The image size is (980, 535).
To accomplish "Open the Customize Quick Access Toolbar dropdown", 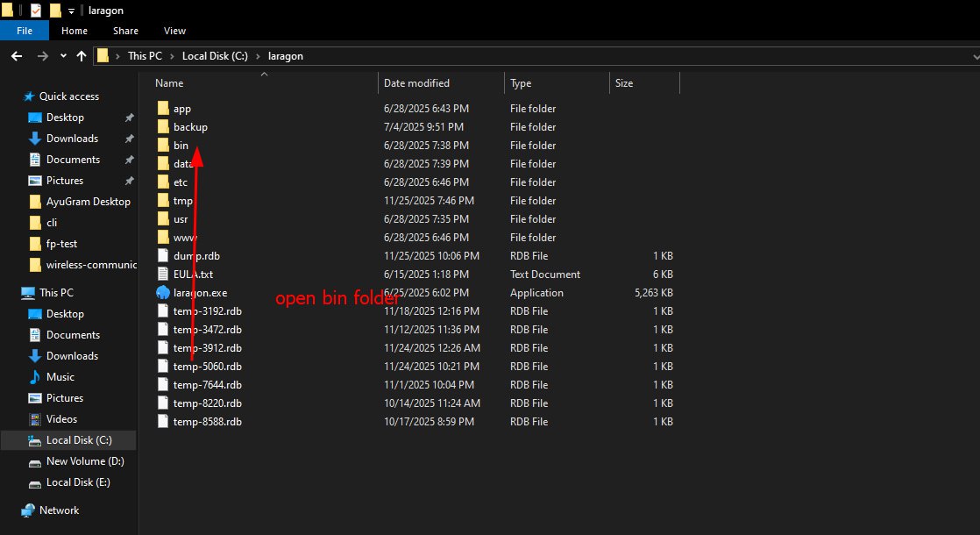I will click(x=71, y=11).
